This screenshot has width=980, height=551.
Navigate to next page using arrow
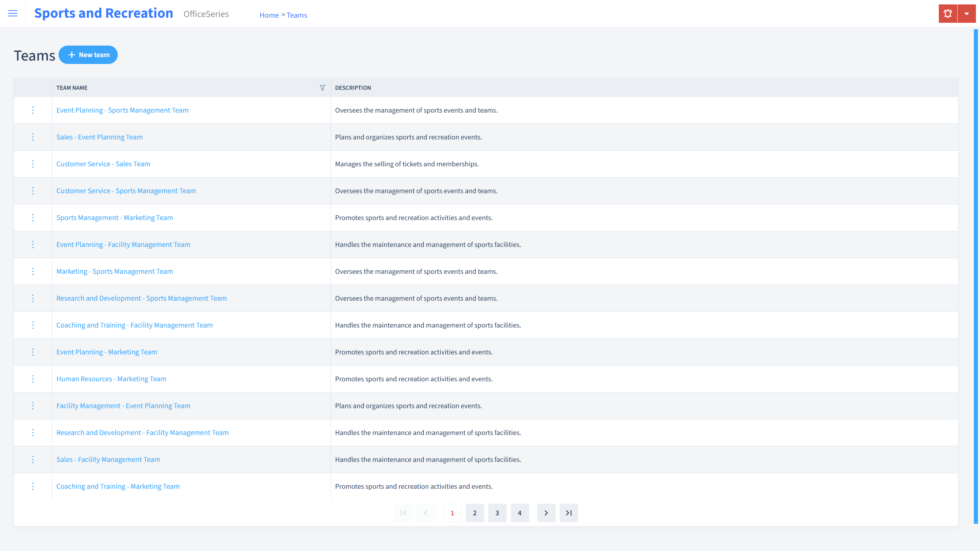click(546, 513)
